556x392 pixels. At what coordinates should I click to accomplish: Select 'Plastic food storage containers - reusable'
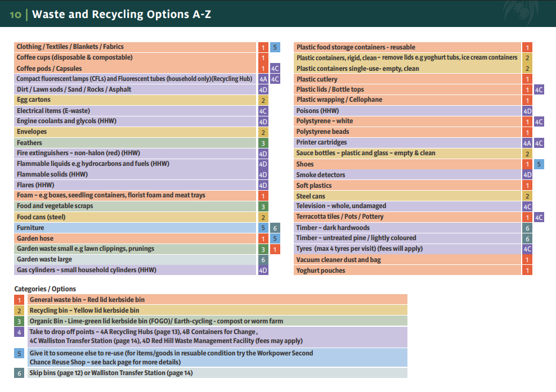tap(407, 47)
